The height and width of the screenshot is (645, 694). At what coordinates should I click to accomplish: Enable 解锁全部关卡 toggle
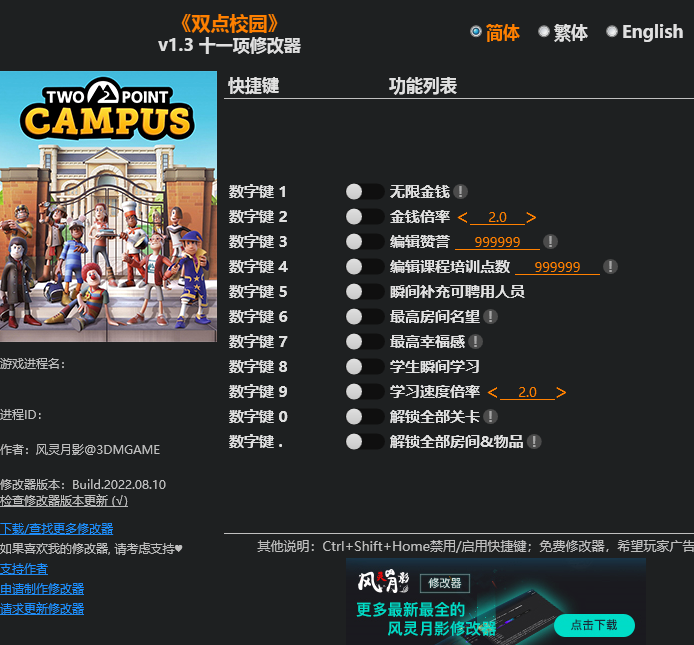click(365, 417)
